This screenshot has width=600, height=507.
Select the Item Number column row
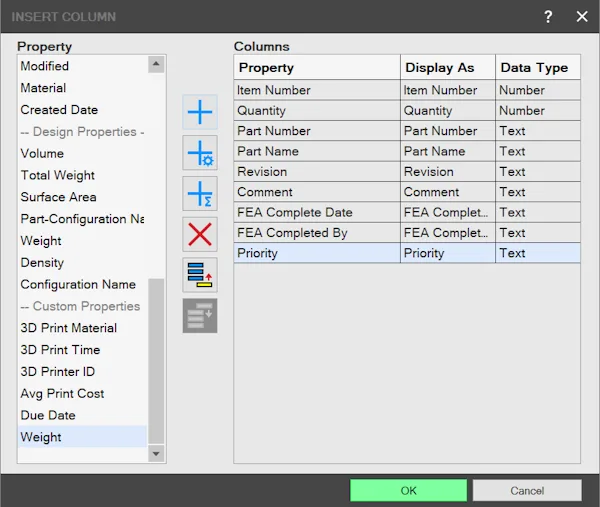coord(407,90)
